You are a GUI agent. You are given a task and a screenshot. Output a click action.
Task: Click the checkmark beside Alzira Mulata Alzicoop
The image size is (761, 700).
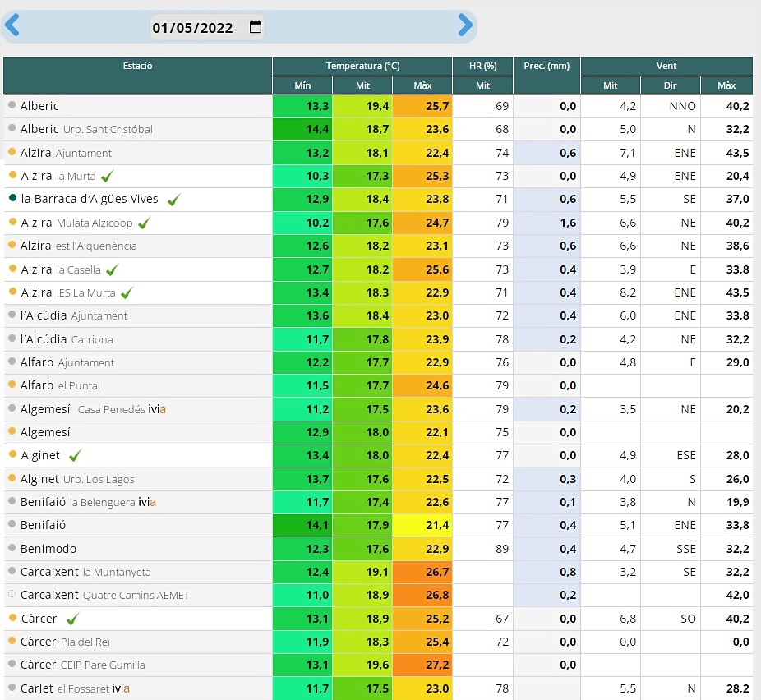(x=144, y=223)
